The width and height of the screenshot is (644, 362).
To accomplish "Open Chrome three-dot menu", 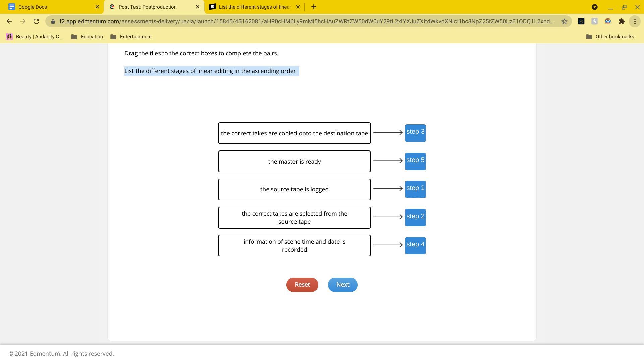I will 635,21.
